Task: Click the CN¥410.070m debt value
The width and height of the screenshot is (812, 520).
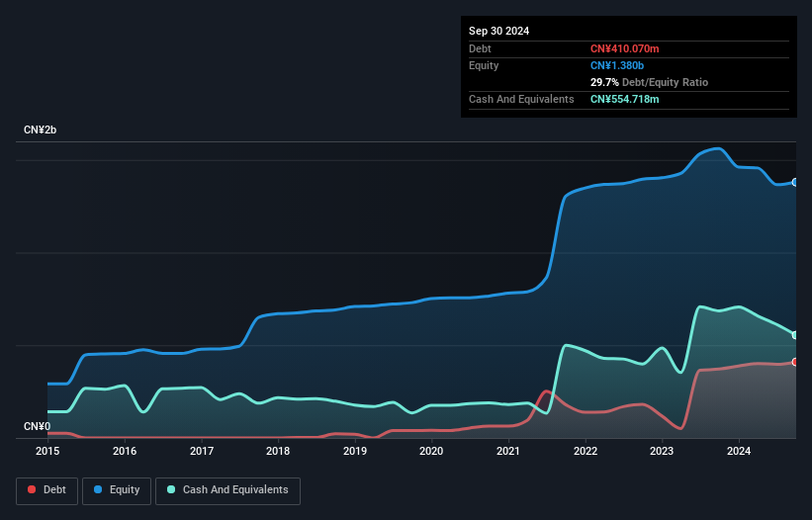Action: (624, 48)
